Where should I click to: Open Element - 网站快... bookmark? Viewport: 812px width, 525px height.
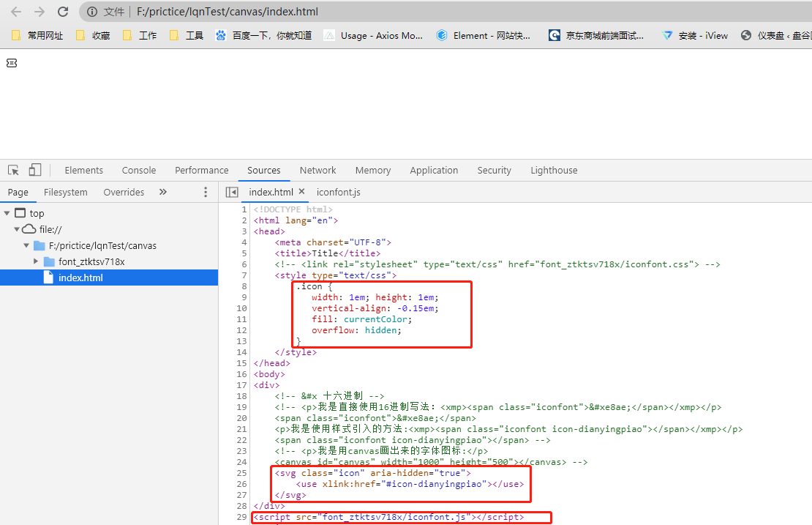coord(484,35)
